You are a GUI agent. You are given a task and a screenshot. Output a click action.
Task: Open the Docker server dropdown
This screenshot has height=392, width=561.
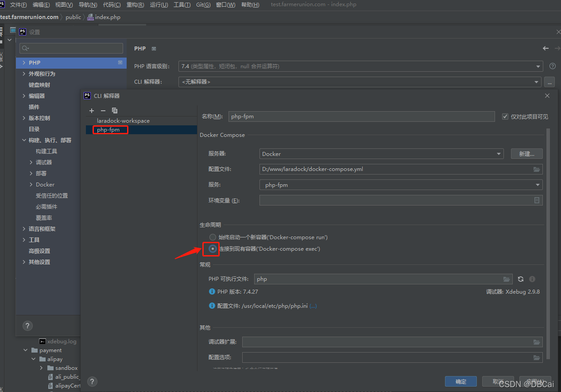coord(382,154)
